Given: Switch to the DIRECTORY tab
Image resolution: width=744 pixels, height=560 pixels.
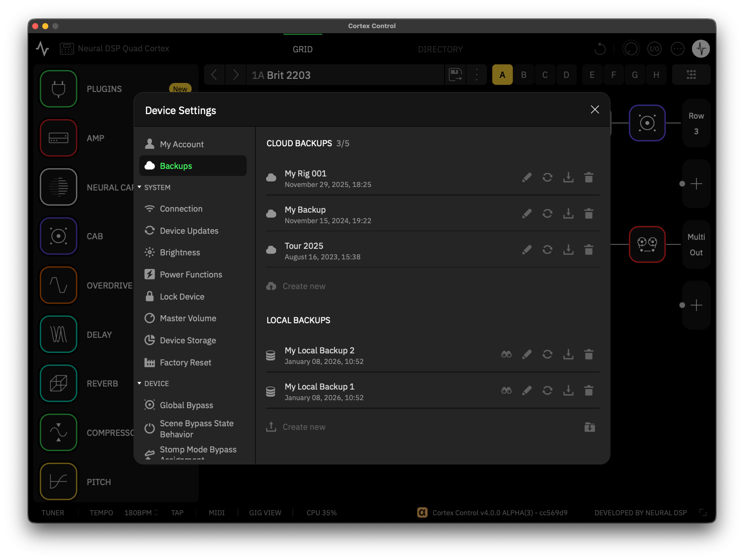Looking at the screenshot, I should pos(440,49).
